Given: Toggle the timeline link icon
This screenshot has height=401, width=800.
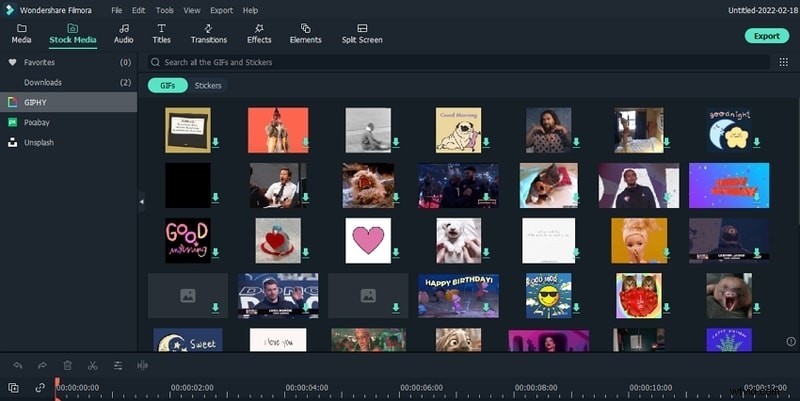Looking at the screenshot, I should click(40, 388).
